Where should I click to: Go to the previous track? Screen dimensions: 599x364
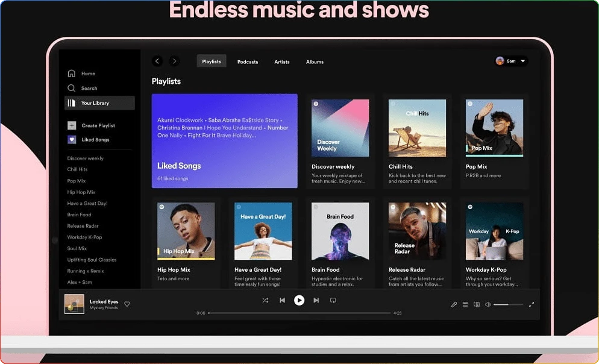point(282,300)
